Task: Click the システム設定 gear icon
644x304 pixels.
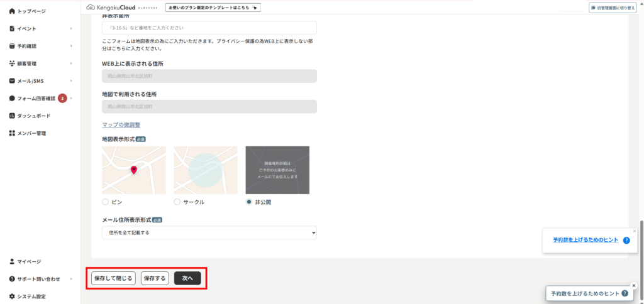Action: pos(12,296)
